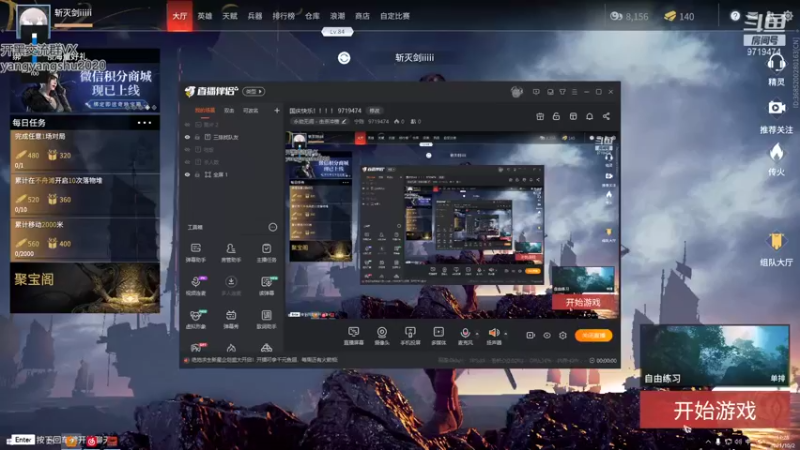Toggle visibility eye of the topmost source row
The image size is (800, 450).
[x=187, y=124]
